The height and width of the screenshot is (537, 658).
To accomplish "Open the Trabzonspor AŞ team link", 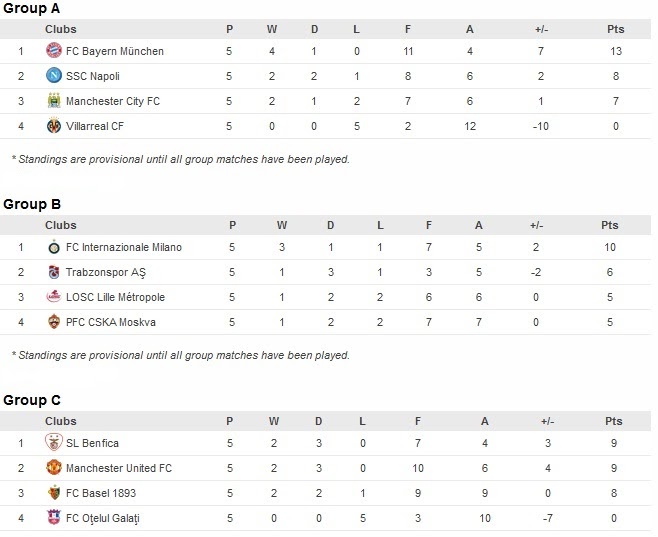I will point(106,272).
